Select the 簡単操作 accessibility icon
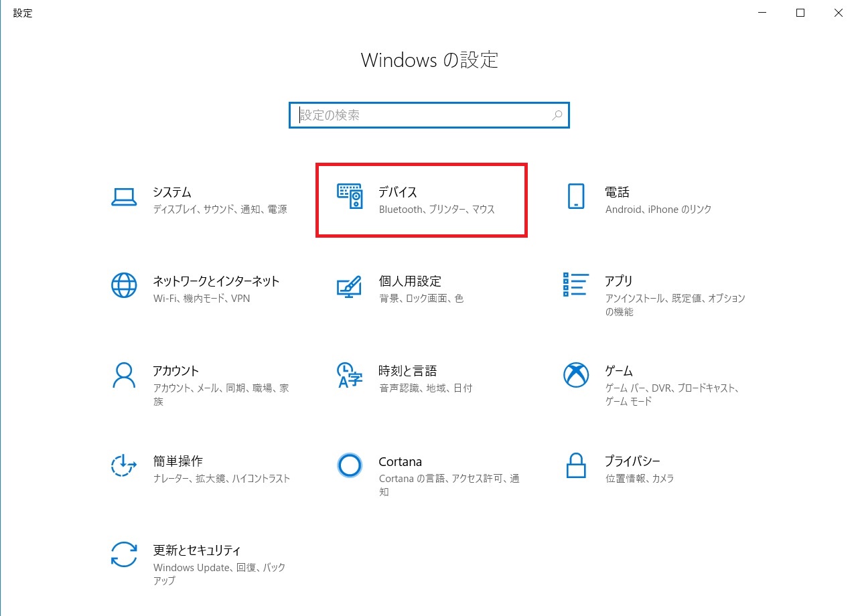The width and height of the screenshot is (858, 616). click(x=124, y=465)
